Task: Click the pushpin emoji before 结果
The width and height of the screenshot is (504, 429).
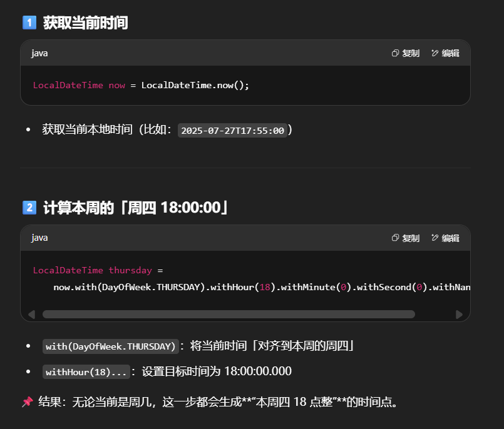Action: 27,401
